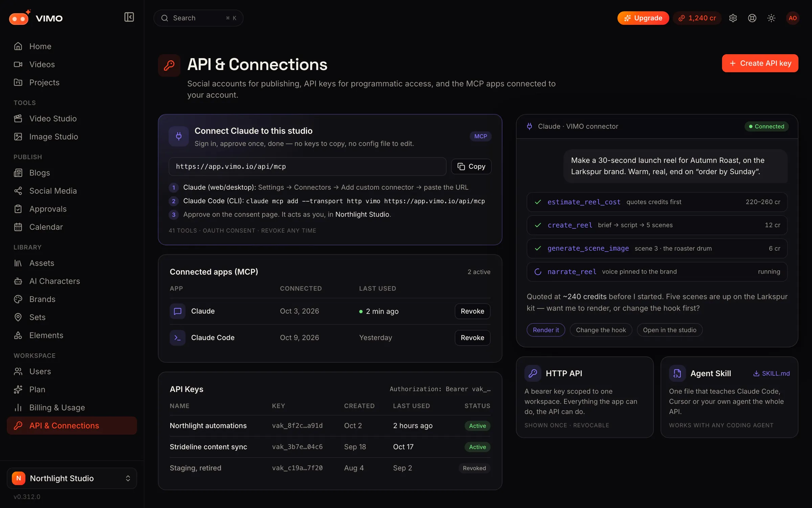Expand the Northlight Studio workspace switcher
812x508 pixels.
click(72, 478)
